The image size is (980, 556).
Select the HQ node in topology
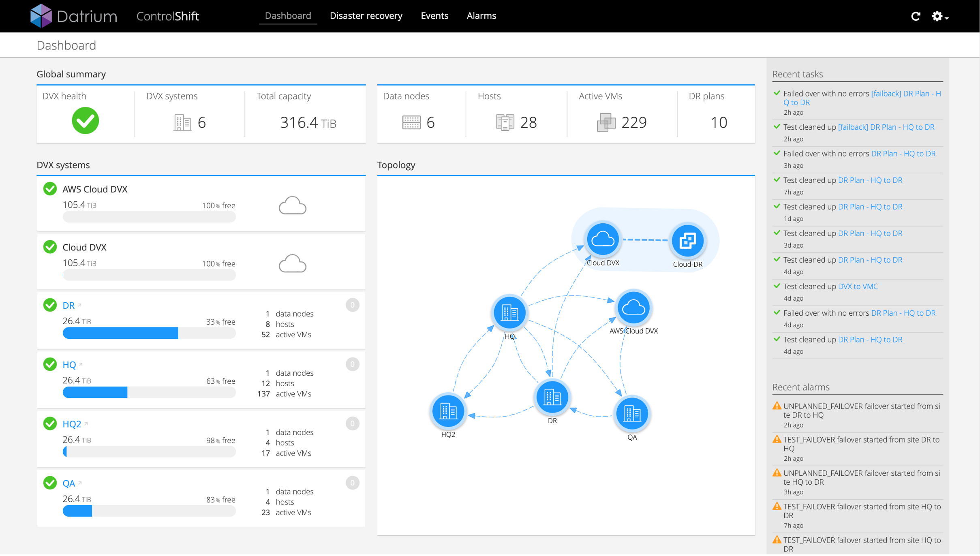pyautogui.click(x=509, y=312)
